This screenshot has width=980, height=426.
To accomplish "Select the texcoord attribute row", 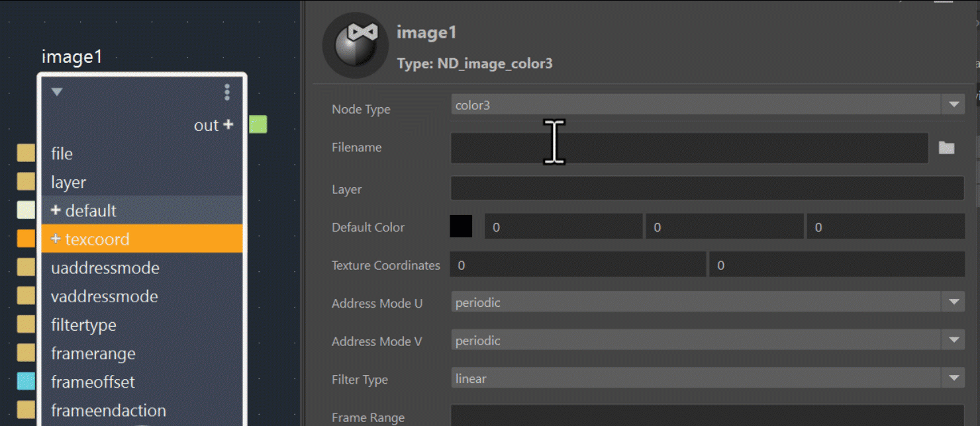I will [x=142, y=239].
